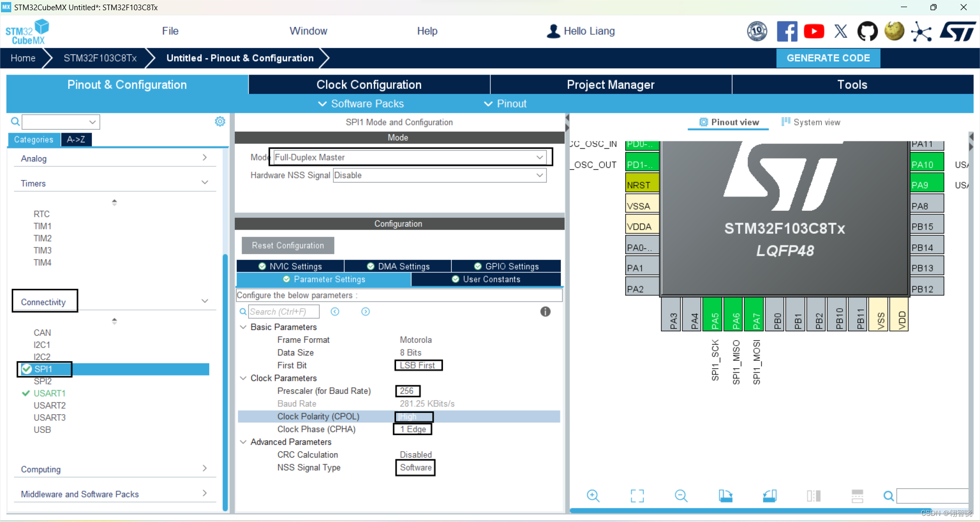The image size is (980, 522).
Task: Click Reset Configuration button
Action: pyautogui.click(x=288, y=245)
